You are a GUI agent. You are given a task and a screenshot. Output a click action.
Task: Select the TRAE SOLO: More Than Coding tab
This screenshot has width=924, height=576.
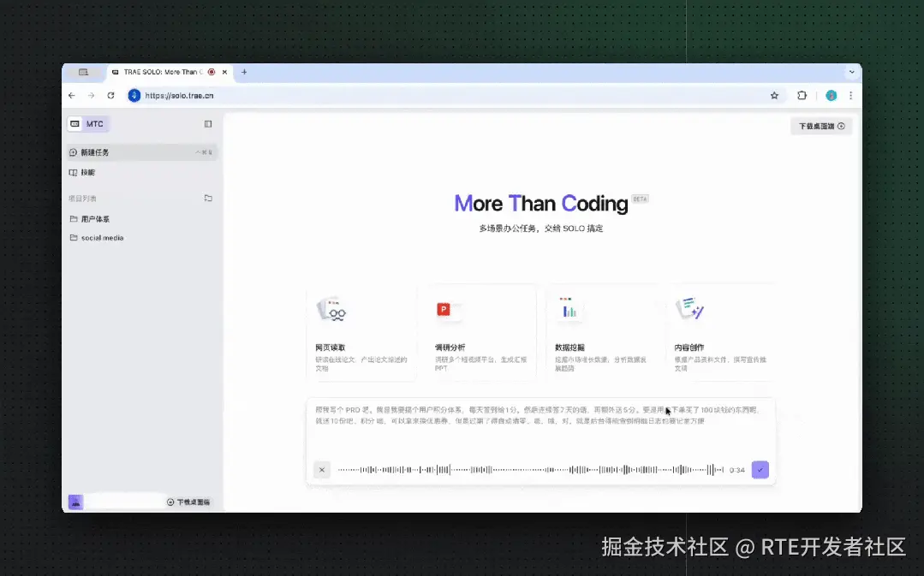(170, 72)
